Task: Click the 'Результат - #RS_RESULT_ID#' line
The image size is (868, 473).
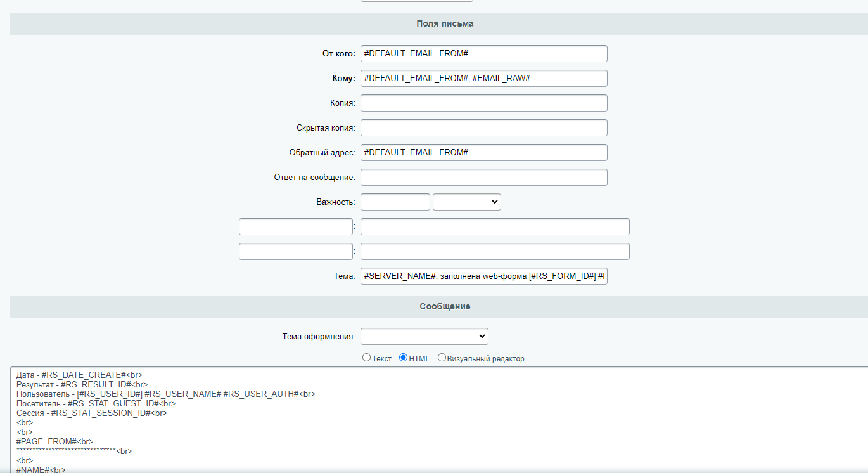Action: pyautogui.click(x=82, y=384)
